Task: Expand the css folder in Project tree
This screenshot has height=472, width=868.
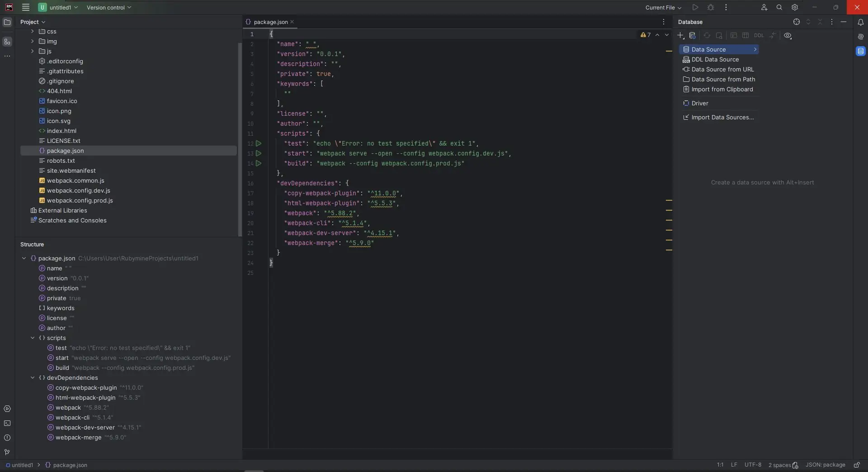Action: 32,32
